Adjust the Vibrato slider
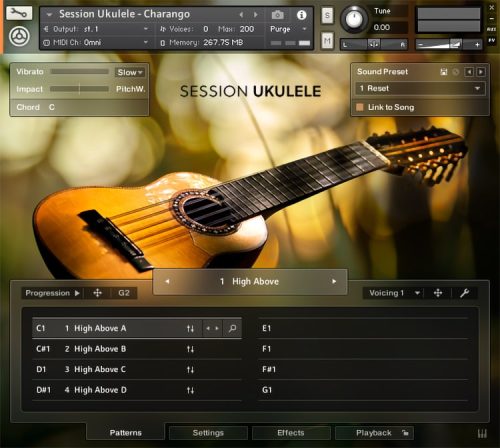The image size is (500, 448). [79, 72]
